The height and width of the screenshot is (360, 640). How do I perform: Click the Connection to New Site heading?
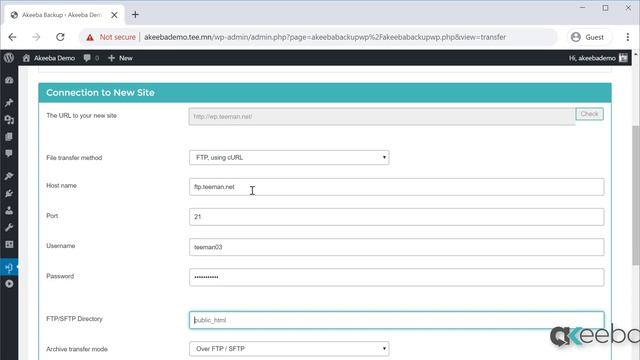[100, 93]
